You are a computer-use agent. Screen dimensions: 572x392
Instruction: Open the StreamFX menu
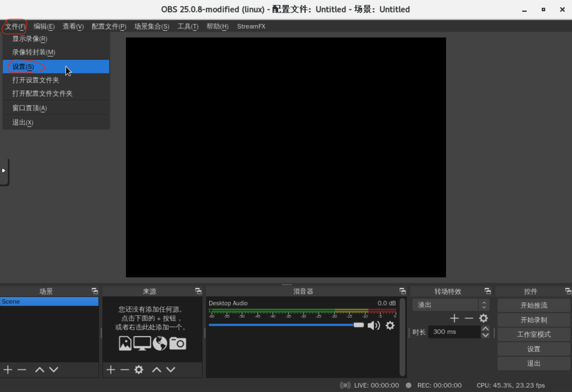point(251,27)
